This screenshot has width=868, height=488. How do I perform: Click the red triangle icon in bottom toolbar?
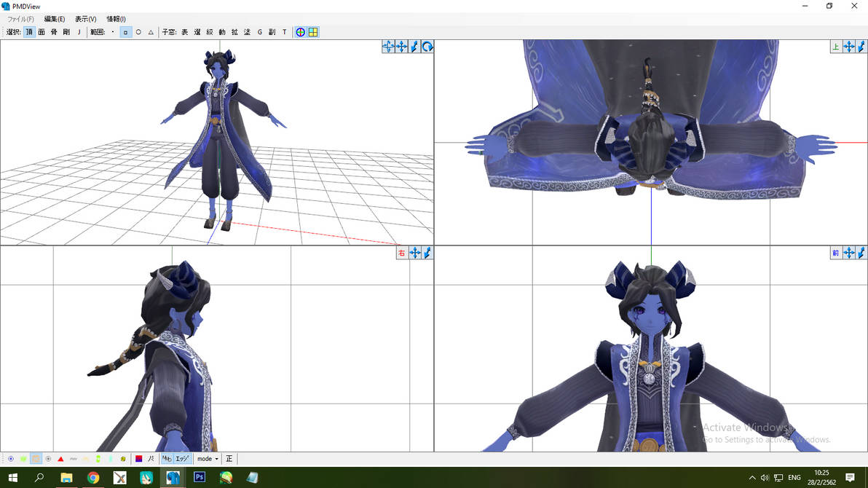61,459
